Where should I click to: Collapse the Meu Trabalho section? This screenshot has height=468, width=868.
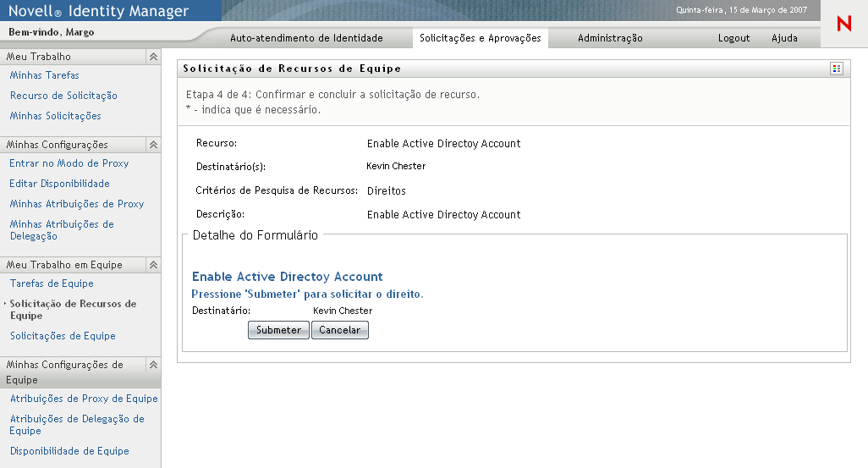[153, 57]
